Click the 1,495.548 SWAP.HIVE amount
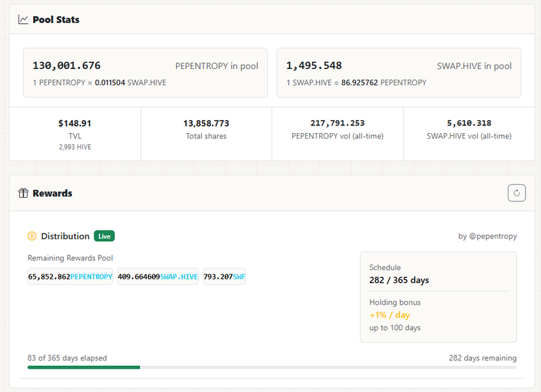 [314, 65]
